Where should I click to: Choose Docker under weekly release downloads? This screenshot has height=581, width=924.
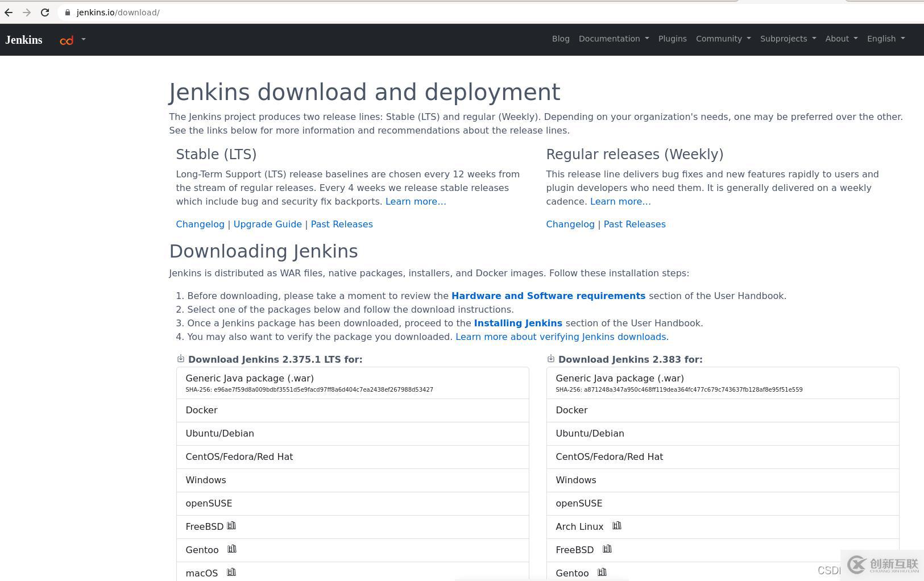click(x=571, y=410)
